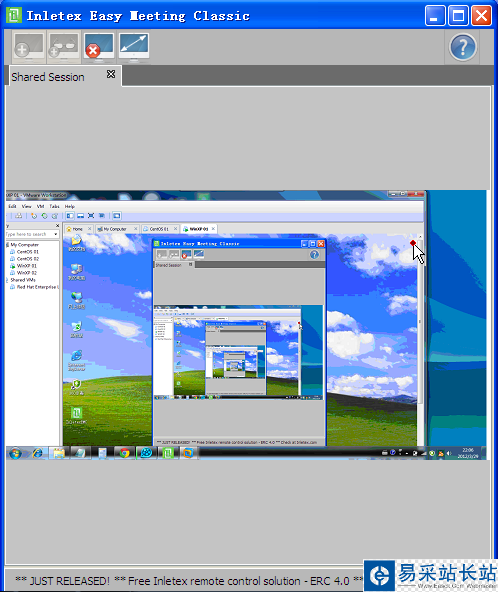Click green Inletex app in shared taskbar
The image size is (498, 592).
(x=168, y=453)
